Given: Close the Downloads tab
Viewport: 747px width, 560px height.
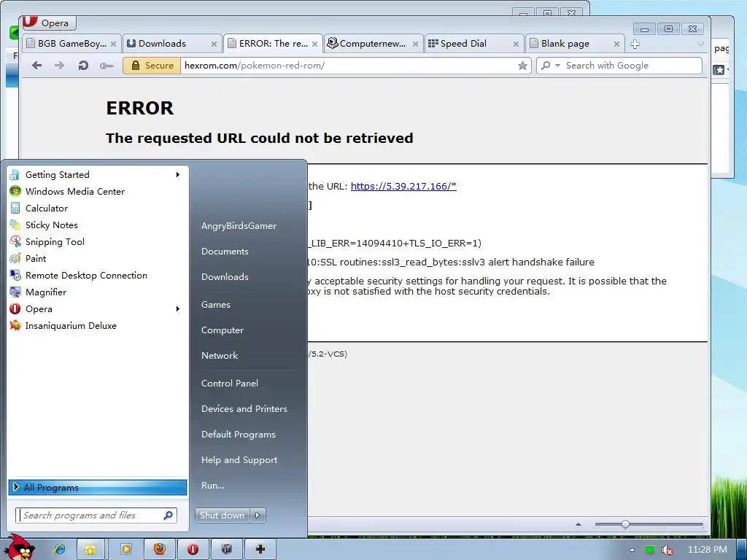Looking at the screenshot, I should pyautogui.click(x=214, y=44).
